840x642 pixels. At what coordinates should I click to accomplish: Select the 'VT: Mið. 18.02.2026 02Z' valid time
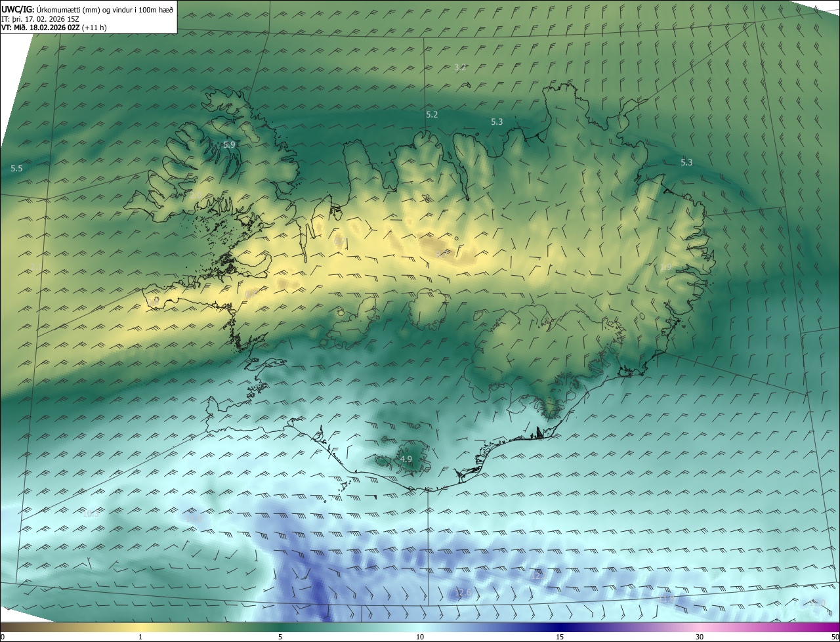(x=41, y=28)
